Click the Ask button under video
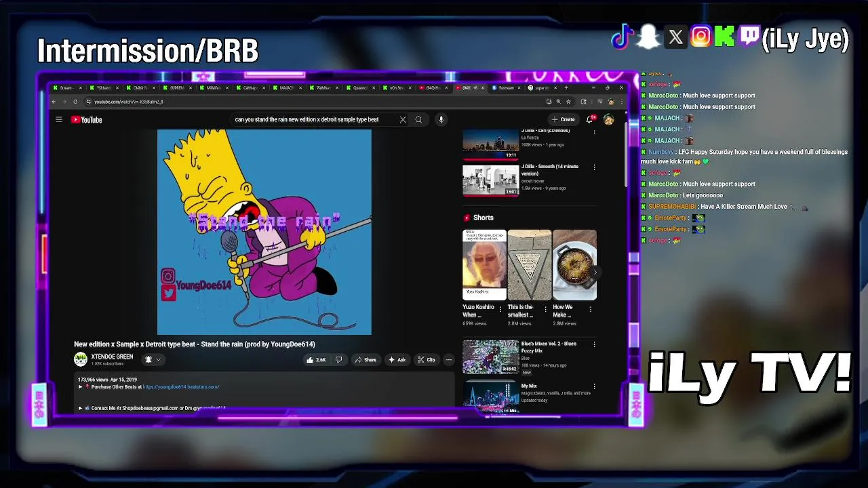This screenshot has height=488, width=868. (x=397, y=360)
